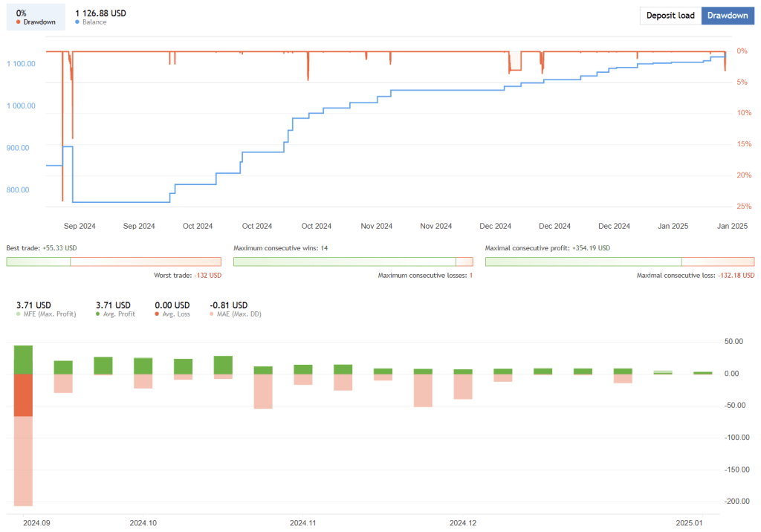Viewport: 761px width, 532px height.
Task: Select the Drawdown chart tab
Action: [x=728, y=16]
